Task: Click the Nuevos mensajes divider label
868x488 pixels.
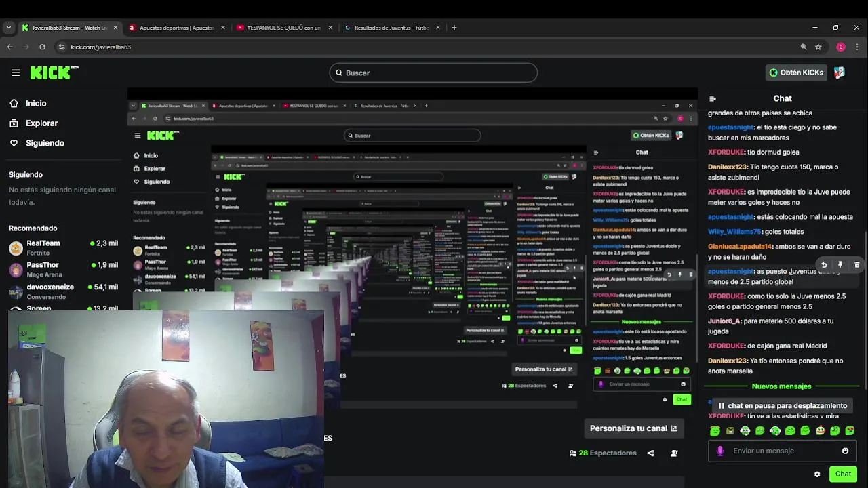Action: coord(781,386)
